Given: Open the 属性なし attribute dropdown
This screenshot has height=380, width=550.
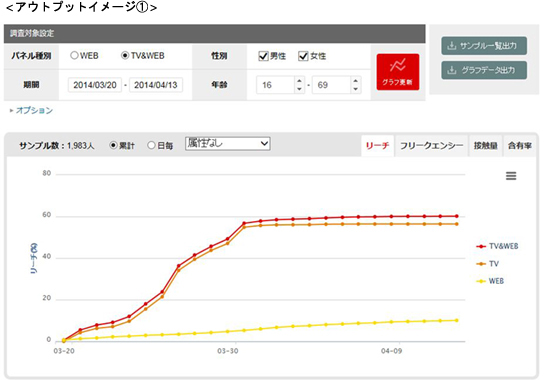Looking at the screenshot, I should click(228, 144).
